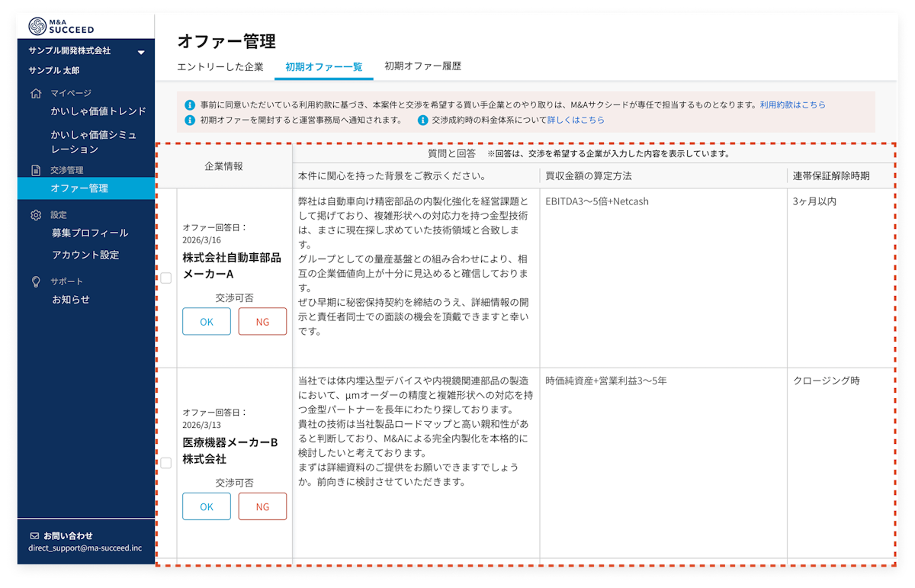Click the My Page home icon

(35, 94)
